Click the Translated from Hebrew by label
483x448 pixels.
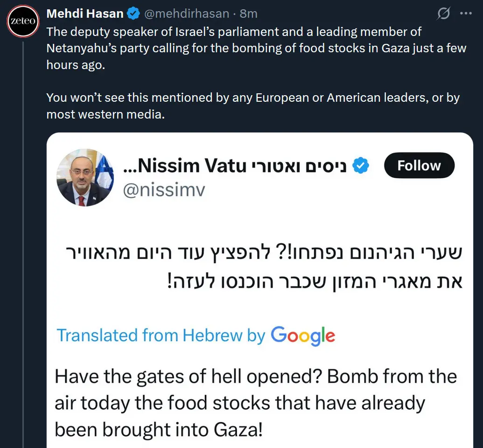pyautogui.click(x=161, y=335)
